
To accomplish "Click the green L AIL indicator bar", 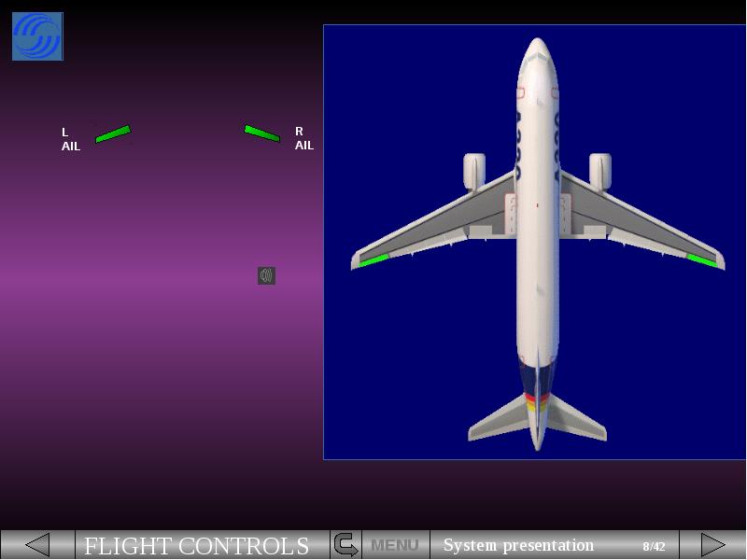I will tap(113, 134).
